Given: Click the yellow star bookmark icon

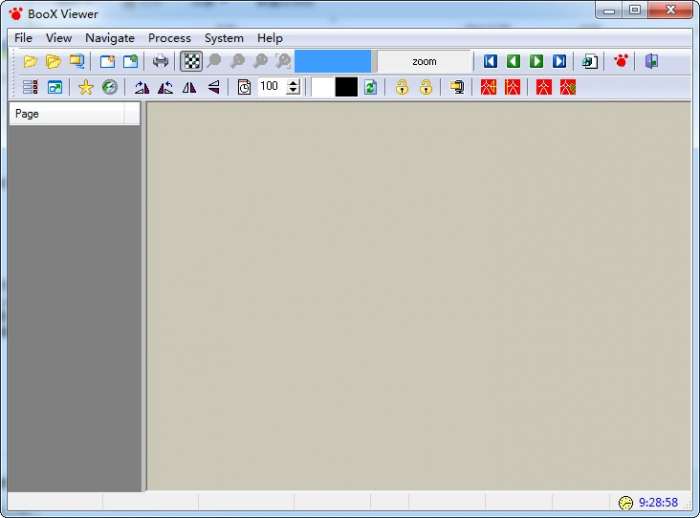Looking at the screenshot, I should click(x=86, y=87).
